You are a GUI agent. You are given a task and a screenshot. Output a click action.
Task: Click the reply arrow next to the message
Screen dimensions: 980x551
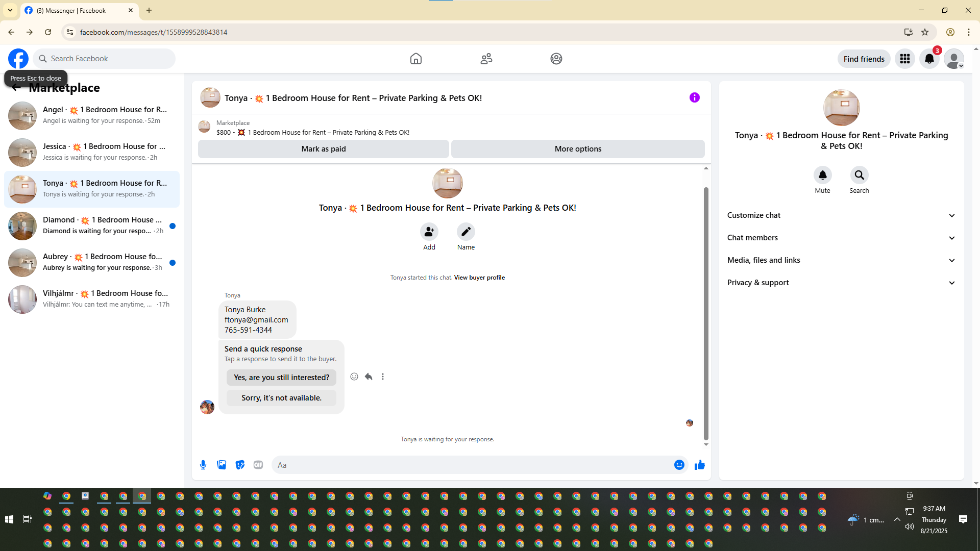tap(369, 377)
